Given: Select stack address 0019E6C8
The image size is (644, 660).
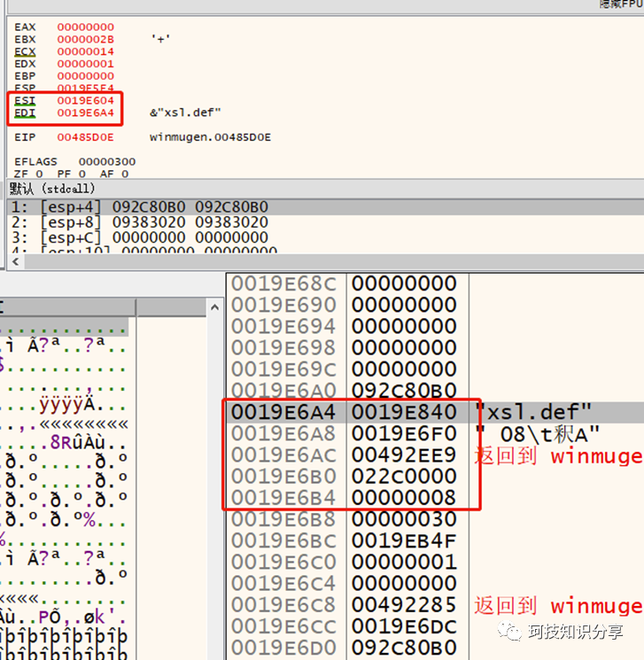Looking at the screenshot, I should pyautogui.click(x=283, y=605).
